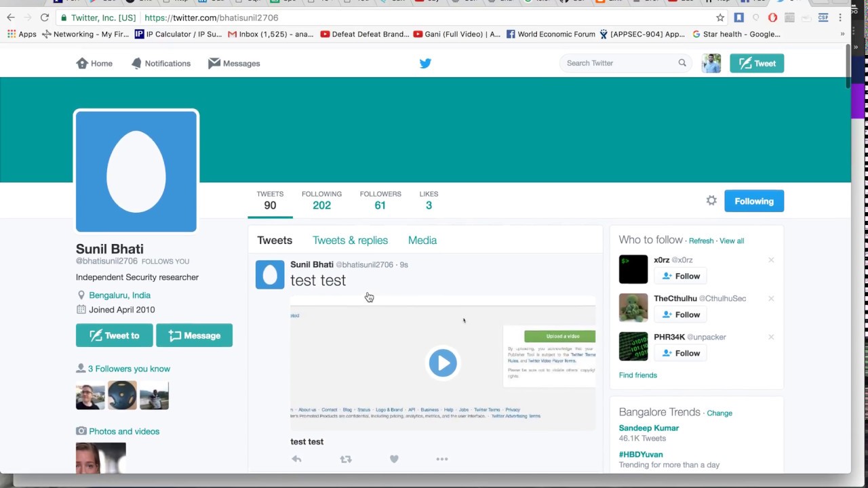Viewport: 868px width, 488px height.
Task: Open Messages envelope
Action: pos(234,63)
